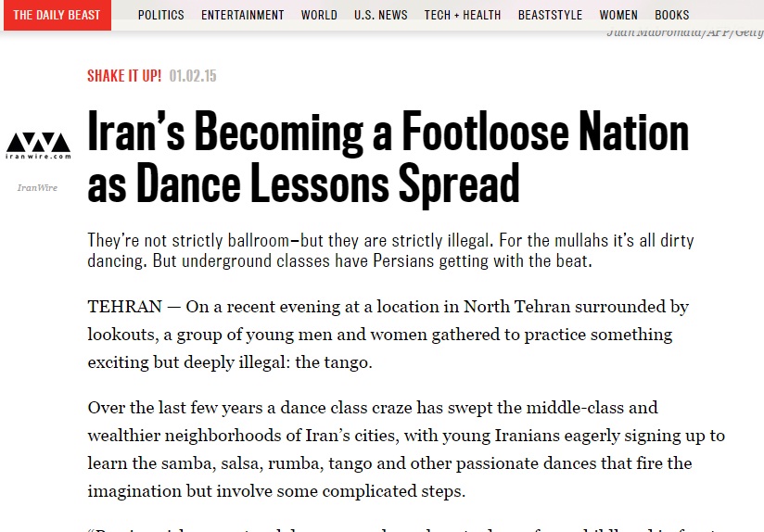
Task: Open the Politics section
Action: (x=160, y=15)
